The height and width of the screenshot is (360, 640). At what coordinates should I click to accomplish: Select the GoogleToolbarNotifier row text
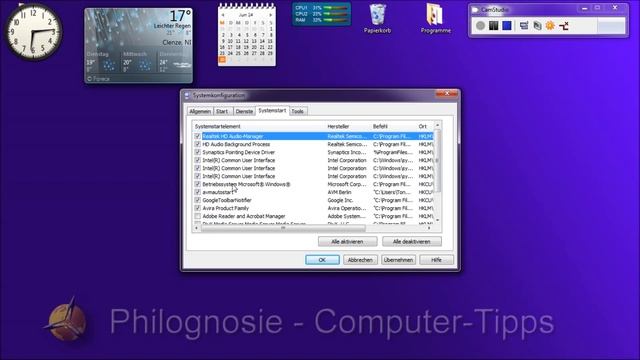(227, 200)
